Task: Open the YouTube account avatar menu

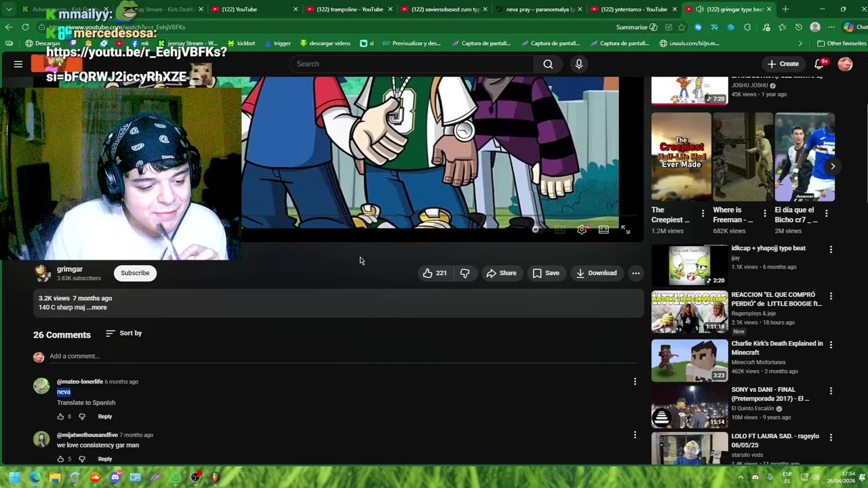Action: (x=845, y=64)
